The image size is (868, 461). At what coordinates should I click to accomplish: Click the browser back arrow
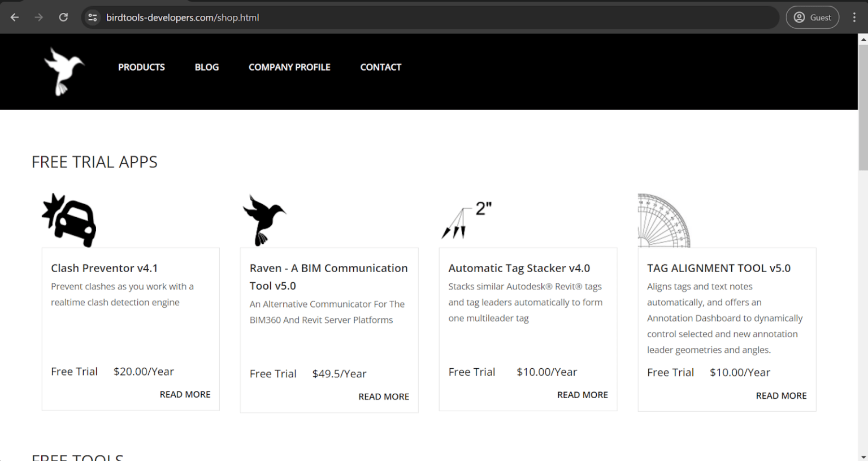pos(14,17)
